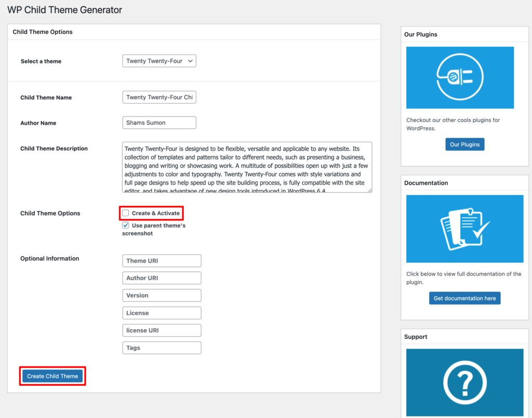
Task: Click the Create Child Theme button
Action: point(52,376)
